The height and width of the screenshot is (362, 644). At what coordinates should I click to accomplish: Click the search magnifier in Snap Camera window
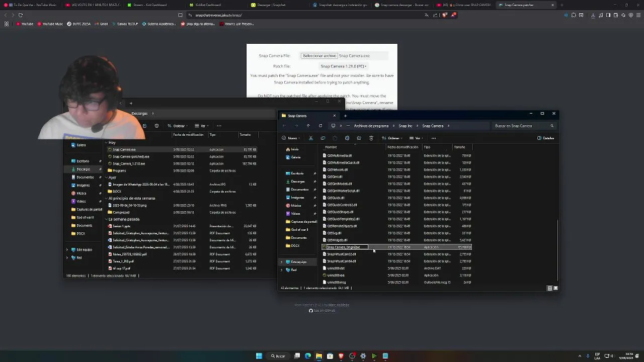point(552,126)
